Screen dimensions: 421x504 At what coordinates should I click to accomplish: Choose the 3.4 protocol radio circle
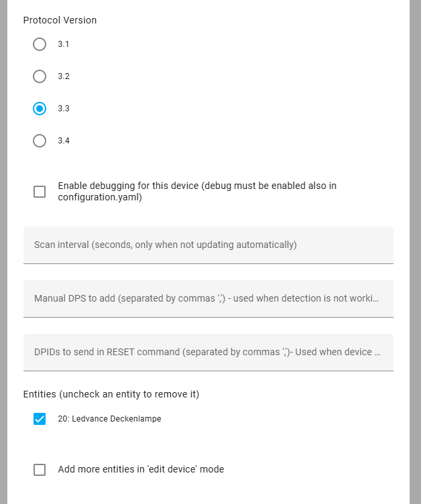(40, 141)
